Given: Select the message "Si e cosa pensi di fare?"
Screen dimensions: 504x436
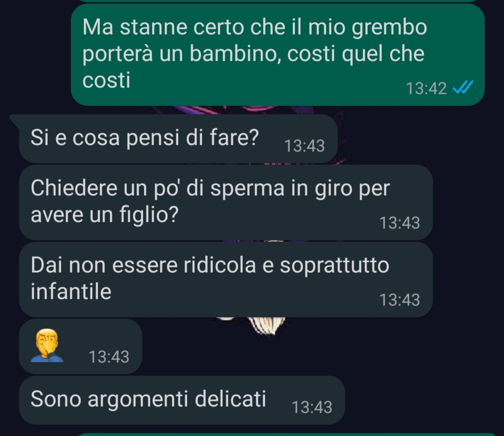Looking at the screenshot, I should pyautogui.click(x=178, y=139).
